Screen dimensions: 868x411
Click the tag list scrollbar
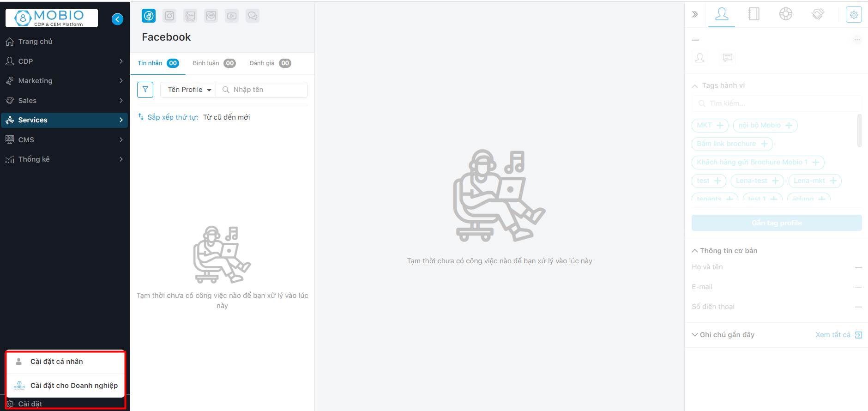(x=859, y=131)
